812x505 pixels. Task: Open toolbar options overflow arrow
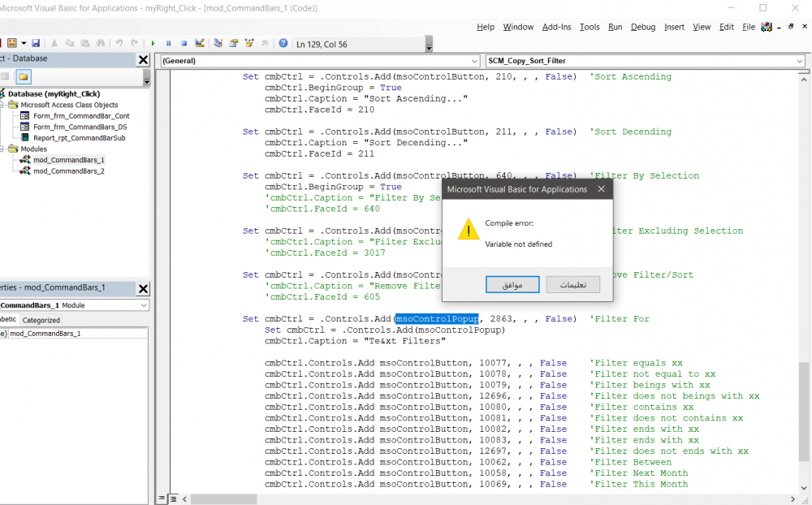tap(429, 45)
